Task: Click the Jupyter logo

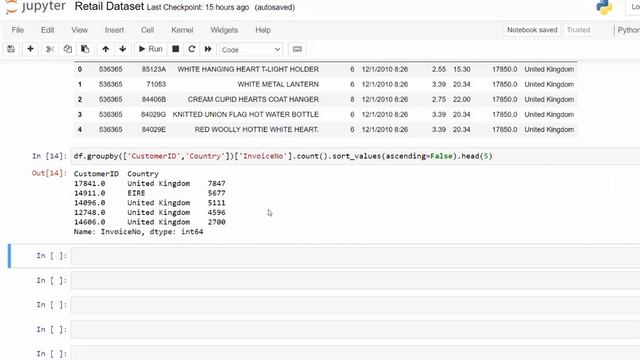Action: pos(36,7)
